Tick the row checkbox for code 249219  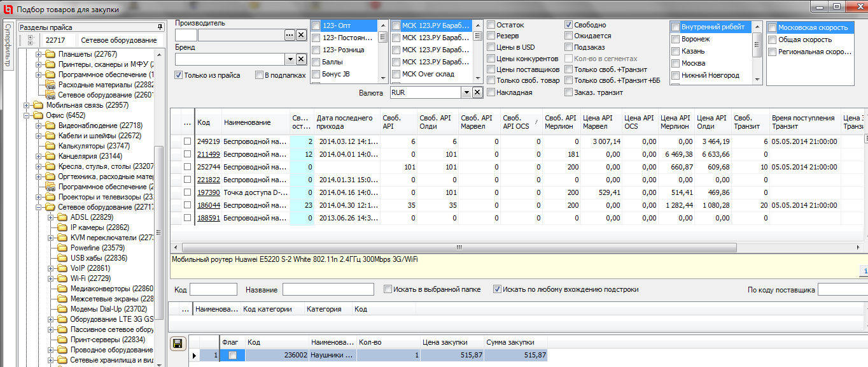coord(187,141)
